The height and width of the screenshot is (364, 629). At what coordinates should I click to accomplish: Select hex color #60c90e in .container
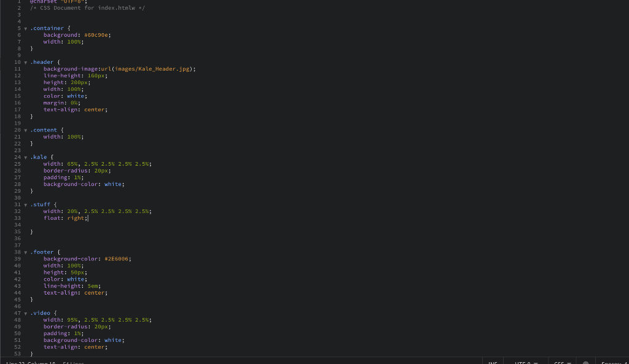tap(97, 34)
